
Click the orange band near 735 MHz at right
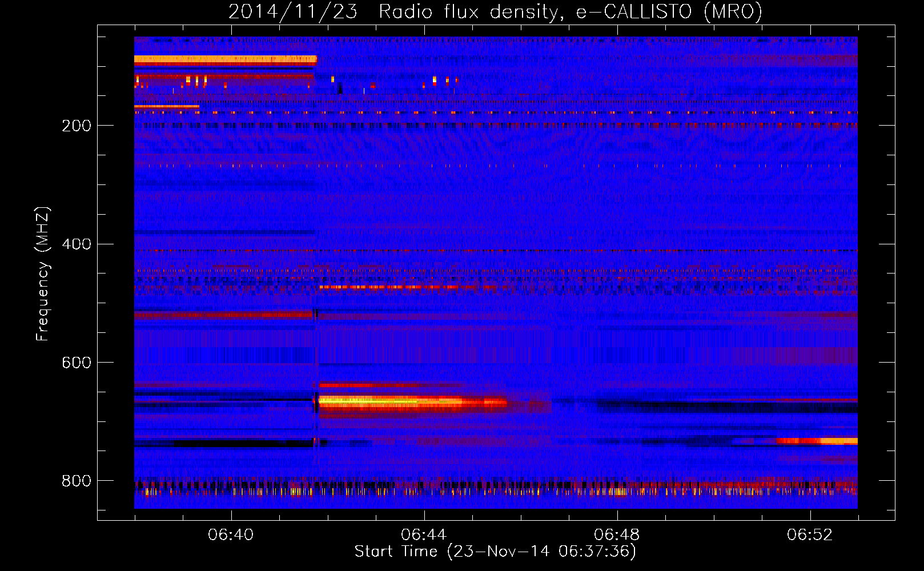pyautogui.click(x=817, y=441)
